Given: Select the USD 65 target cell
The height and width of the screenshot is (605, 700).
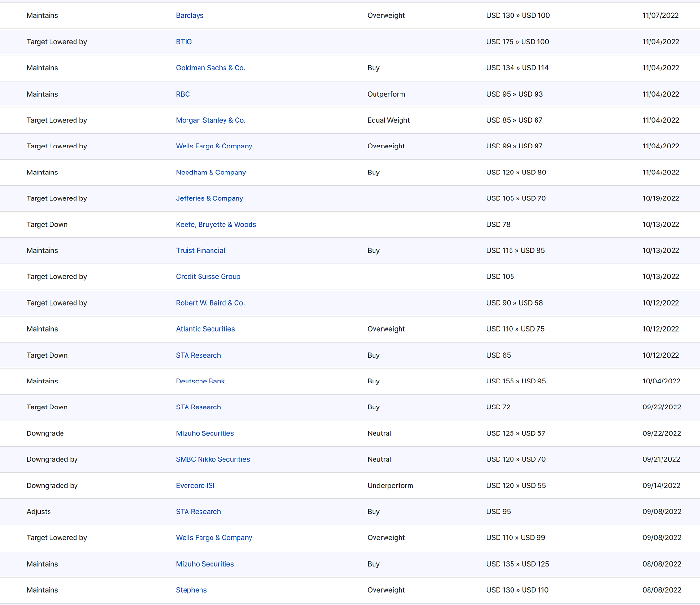Looking at the screenshot, I should [x=499, y=355].
